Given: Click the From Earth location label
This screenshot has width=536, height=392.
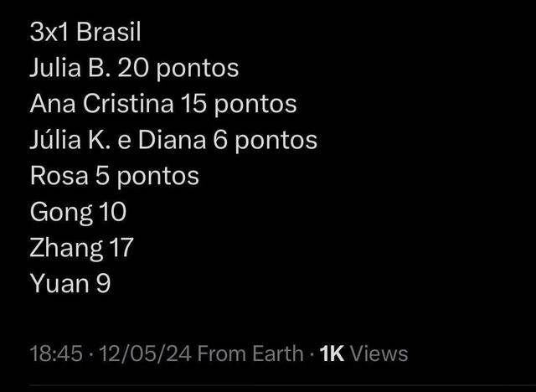Looking at the screenshot, I should click(x=251, y=353).
